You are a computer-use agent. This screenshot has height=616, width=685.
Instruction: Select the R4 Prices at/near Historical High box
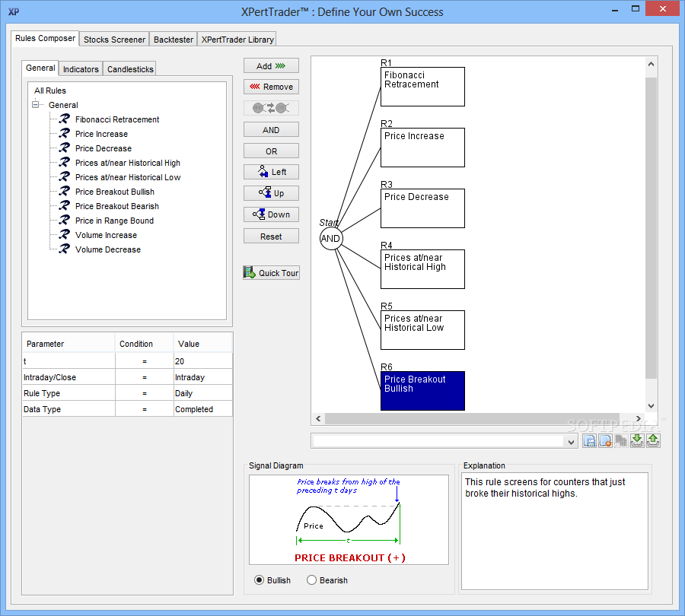(x=422, y=269)
